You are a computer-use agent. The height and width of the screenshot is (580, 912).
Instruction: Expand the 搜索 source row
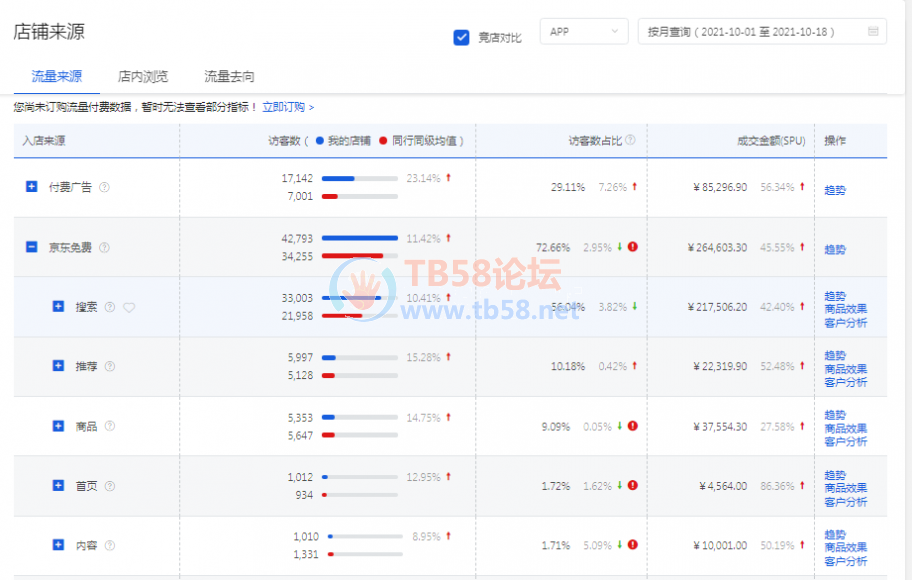pyautogui.click(x=58, y=306)
